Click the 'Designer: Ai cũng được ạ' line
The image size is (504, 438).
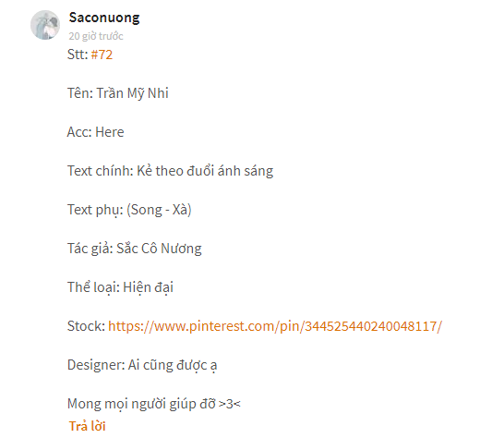(x=142, y=365)
